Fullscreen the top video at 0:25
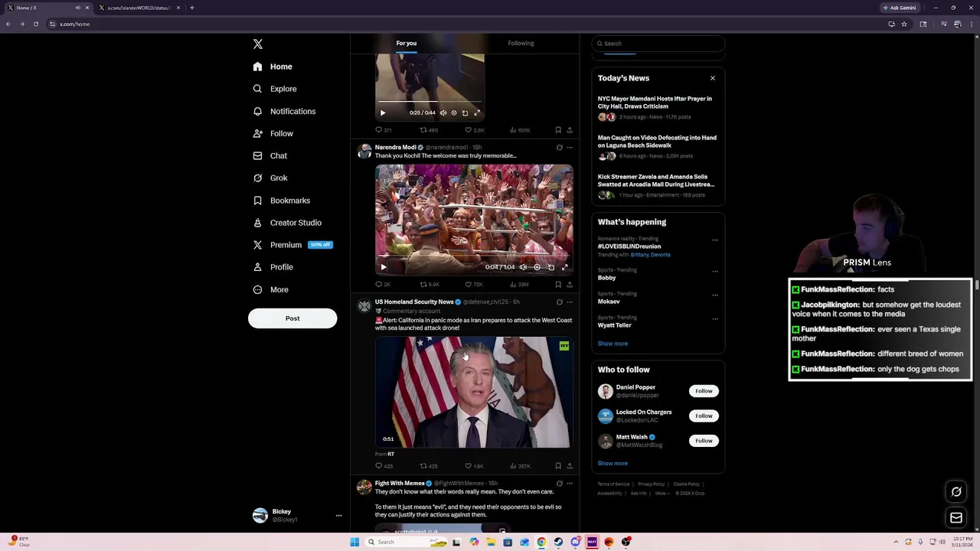This screenshot has width=980, height=551. [476, 112]
